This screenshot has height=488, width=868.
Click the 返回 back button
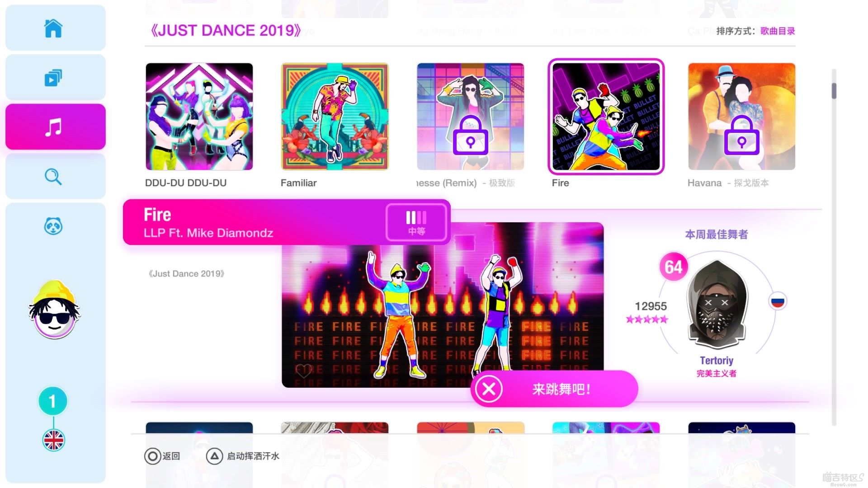tap(162, 456)
